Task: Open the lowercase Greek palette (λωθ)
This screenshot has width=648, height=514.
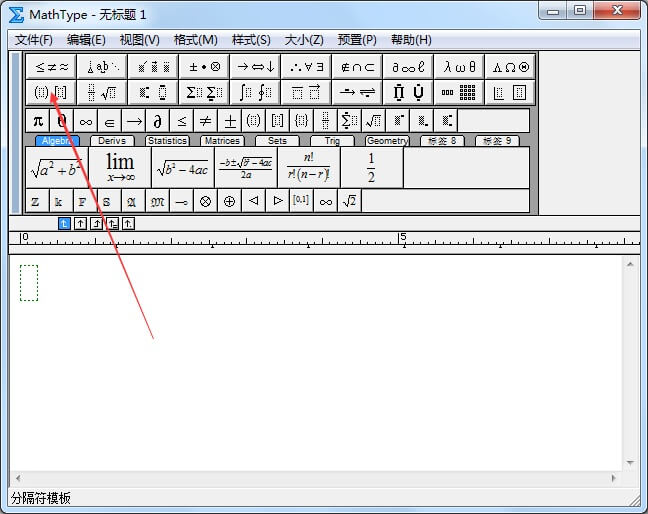Action: (460, 67)
